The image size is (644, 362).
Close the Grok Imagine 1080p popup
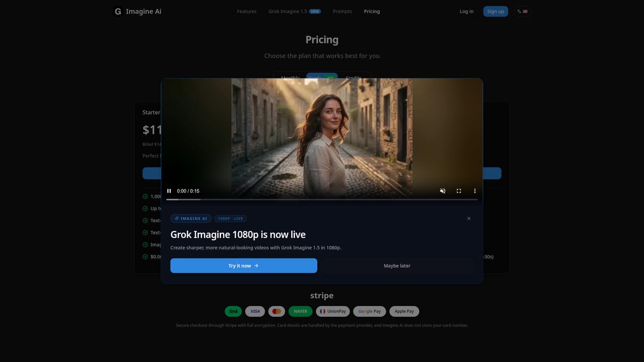coord(469,218)
